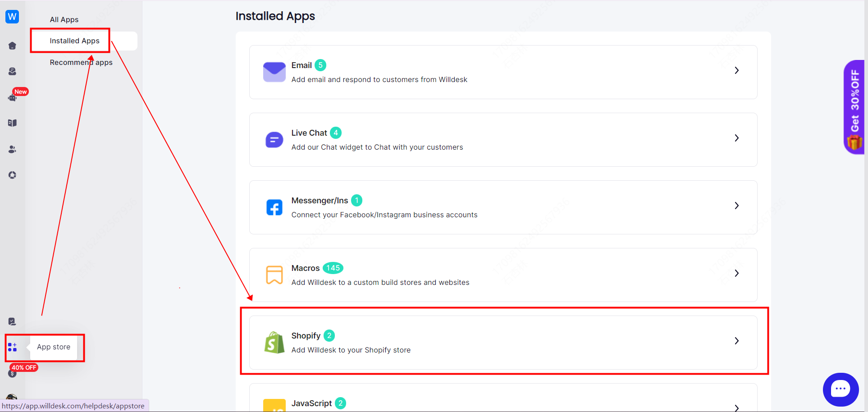Click the Email app title
This screenshot has width=868, height=412.
302,65
